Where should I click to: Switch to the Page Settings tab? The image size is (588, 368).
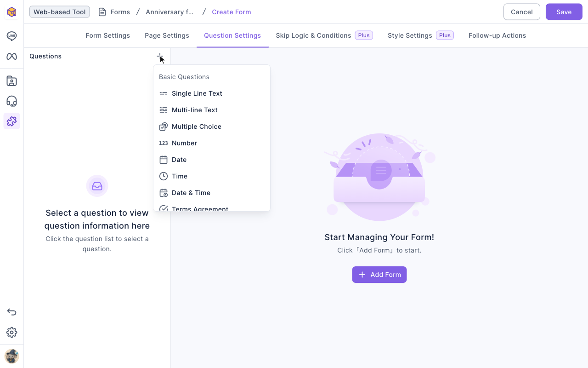pos(167,35)
